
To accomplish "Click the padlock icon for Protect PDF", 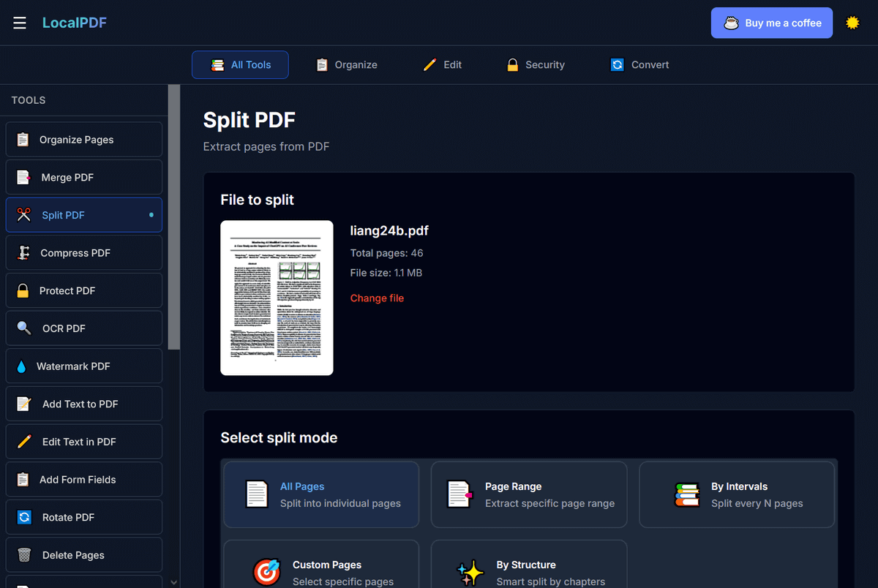I will coord(23,290).
